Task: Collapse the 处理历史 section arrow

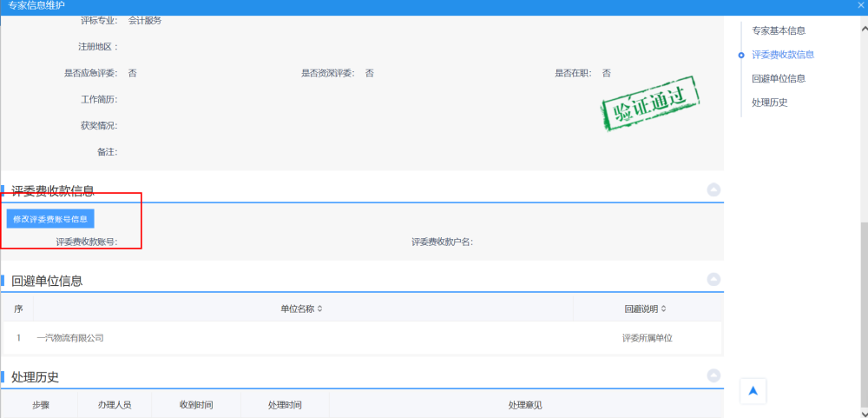Action: pyautogui.click(x=713, y=375)
